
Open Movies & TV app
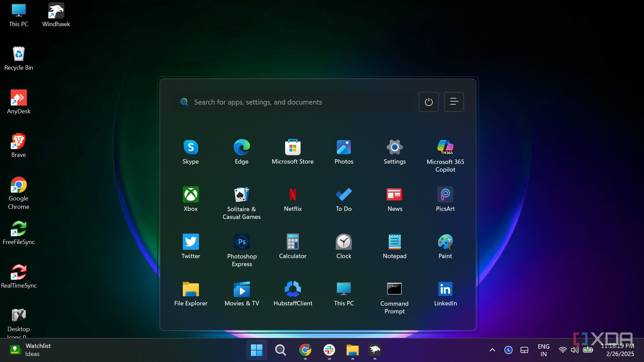pos(241,294)
